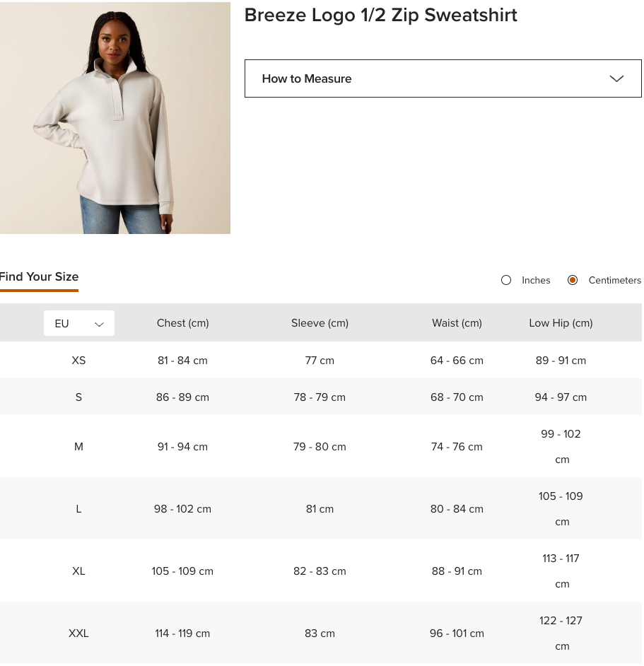Click the Low Hip (cm) column header

[561, 323]
